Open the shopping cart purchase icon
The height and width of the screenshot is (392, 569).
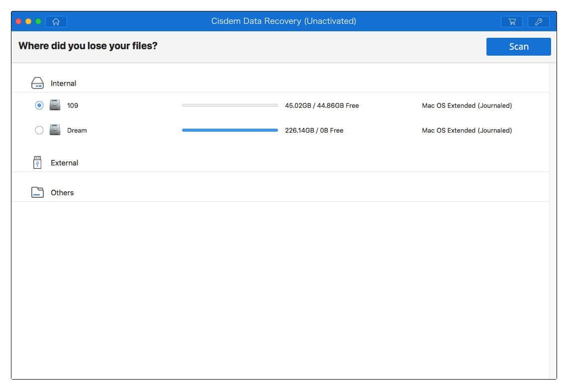pos(512,21)
